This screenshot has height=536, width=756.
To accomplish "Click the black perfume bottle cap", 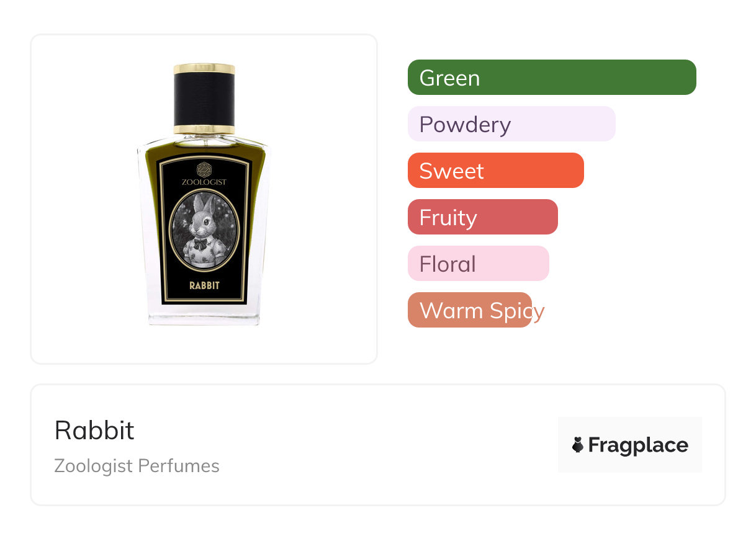I will pyautogui.click(x=204, y=99).
